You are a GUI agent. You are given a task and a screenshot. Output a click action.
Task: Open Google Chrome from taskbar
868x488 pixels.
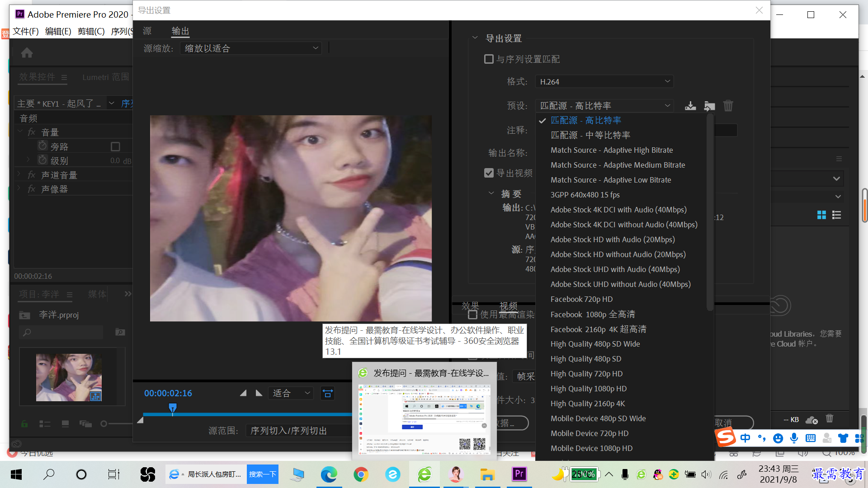(361, 474)
